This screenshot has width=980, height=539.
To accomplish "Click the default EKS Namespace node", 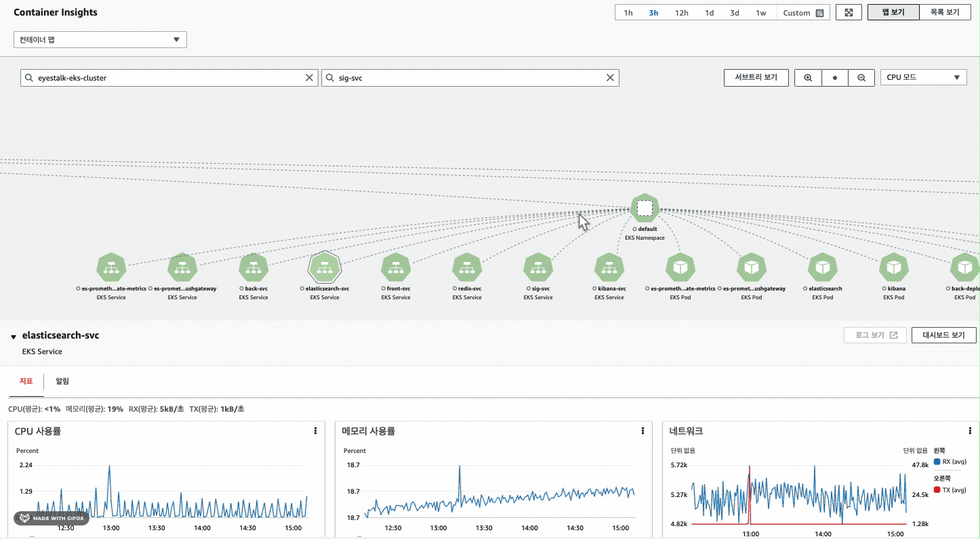I will [645, 208].
